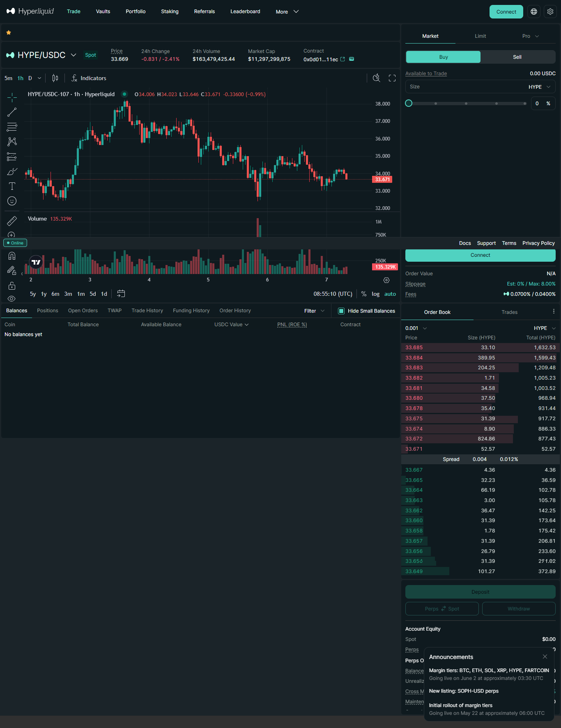The height and width of the screenshot is (728, 561).
Task: Toggle Hide Small Balances checkbox
Action: click(x=341, y=311)
